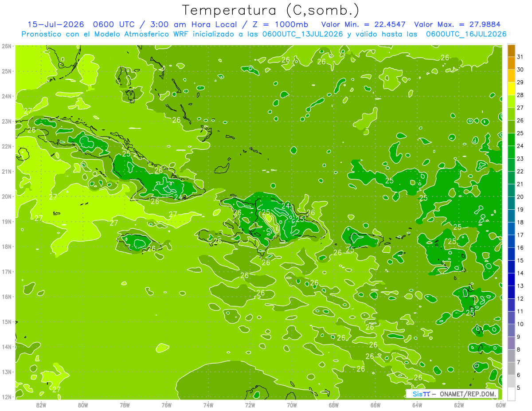This screenshot has height=411, width=532.
Task: Click the latitude label "13N"
Action: click(x=7, y=372)
